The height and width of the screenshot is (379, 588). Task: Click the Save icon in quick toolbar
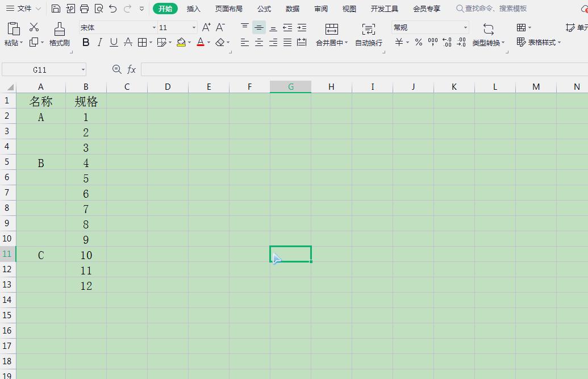pyautogui.click(x=56, y=9)
